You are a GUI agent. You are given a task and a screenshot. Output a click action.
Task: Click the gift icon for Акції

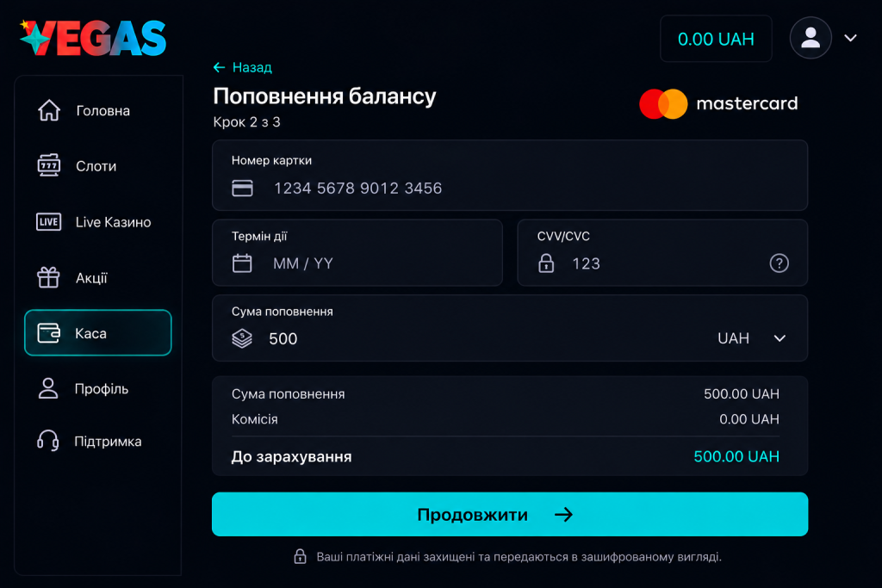click(48, 277)
